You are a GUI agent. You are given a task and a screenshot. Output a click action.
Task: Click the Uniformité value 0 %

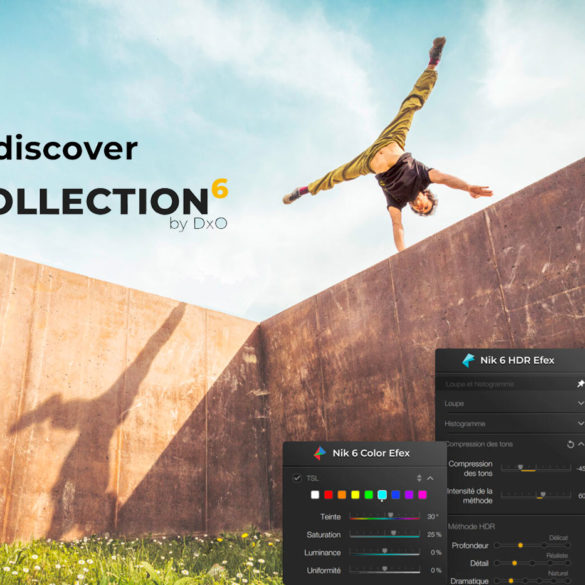click(x=436, y=570)
